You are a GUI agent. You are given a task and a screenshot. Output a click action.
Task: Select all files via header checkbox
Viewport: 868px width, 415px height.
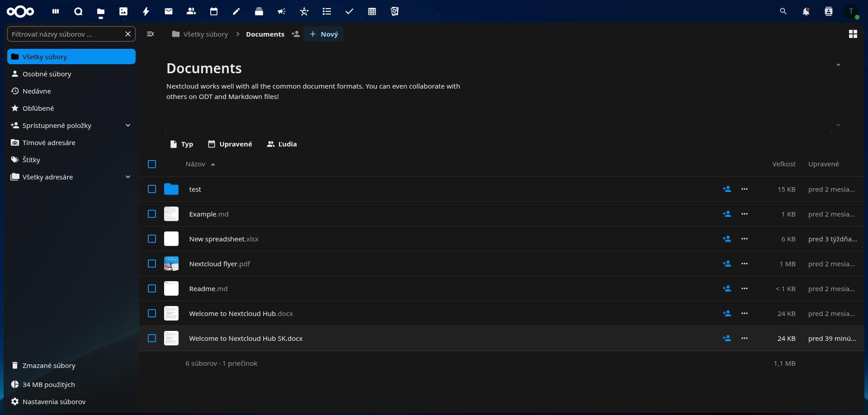click(x=151, y=164)
